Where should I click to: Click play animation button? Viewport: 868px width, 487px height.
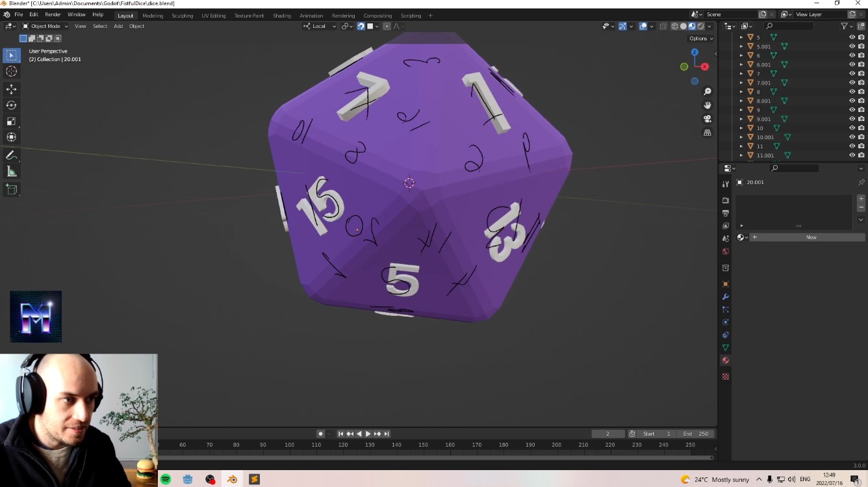[368, 434]
